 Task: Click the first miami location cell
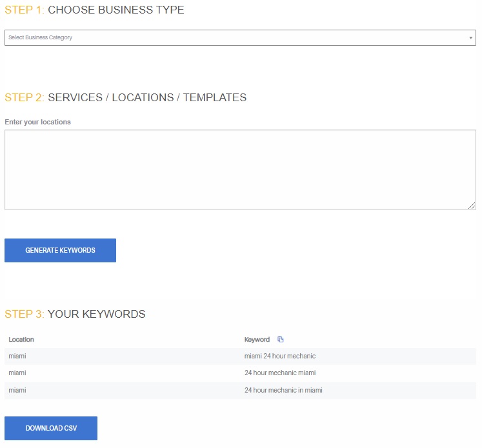click(x=17, y=356)
